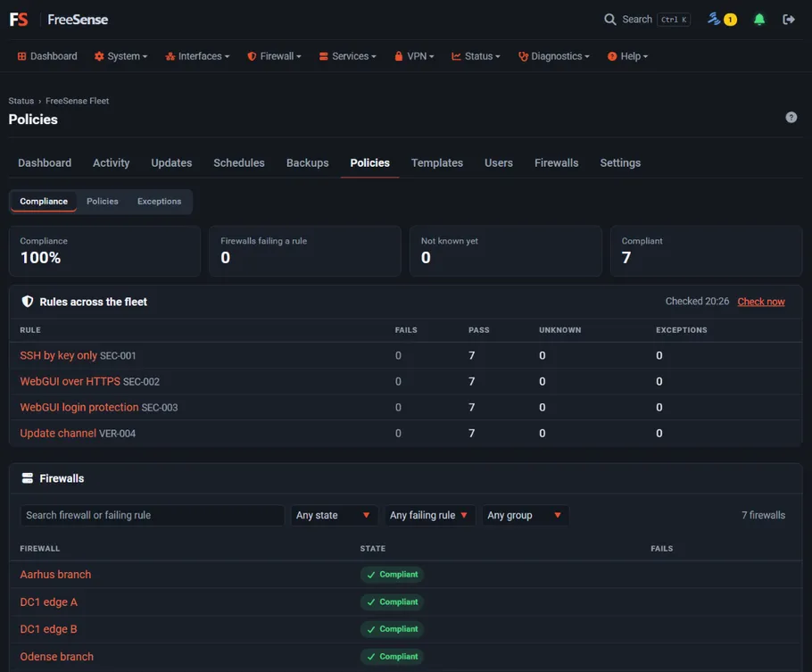Open the VPN menu
This screenshot has height=672, width=812.
[414, 56]
